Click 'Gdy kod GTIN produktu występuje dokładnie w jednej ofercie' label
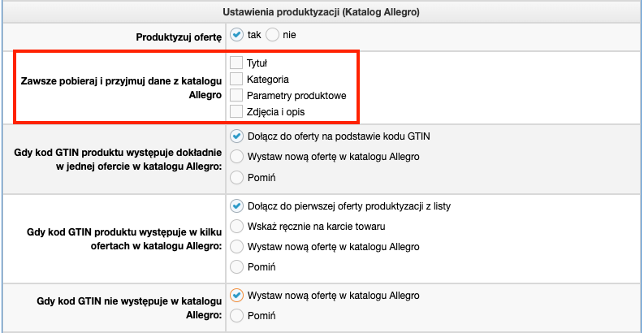The image size is (644, 333). [118, 160]
